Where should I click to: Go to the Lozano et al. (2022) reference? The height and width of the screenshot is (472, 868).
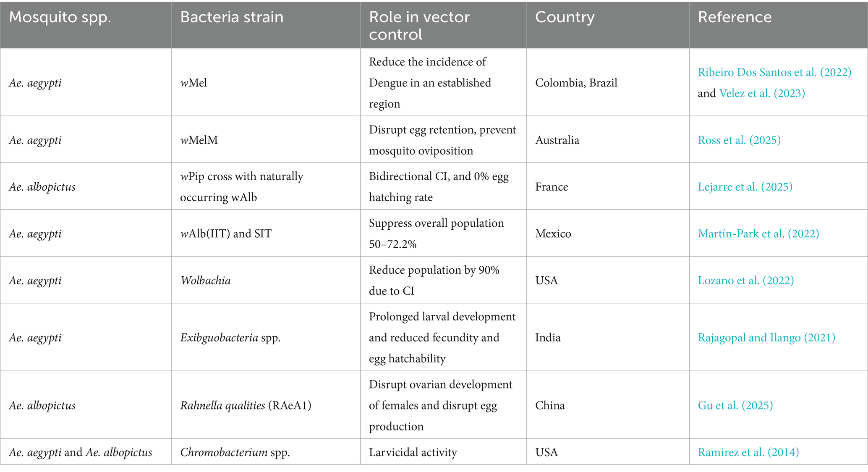click(x=746, y=280)
